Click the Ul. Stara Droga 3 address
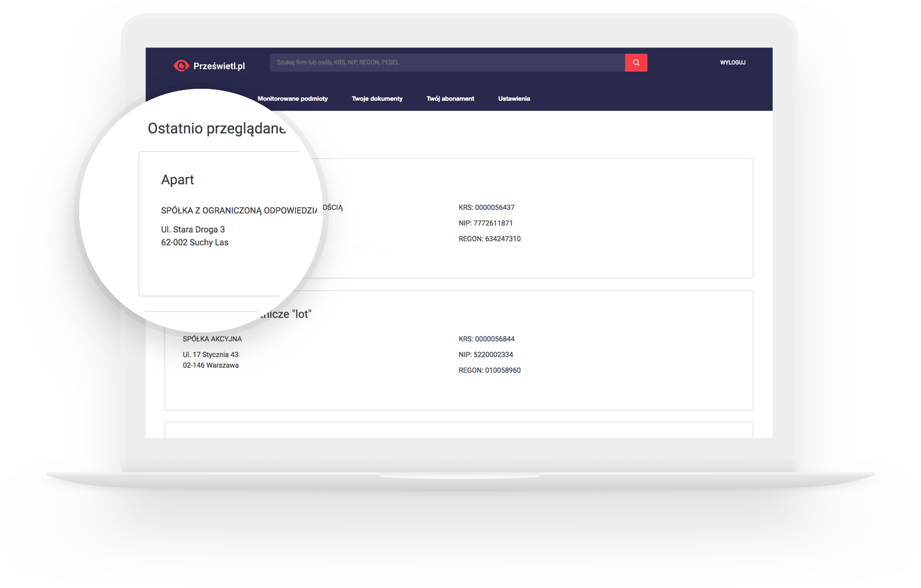The image size is (921, 588). click(193, 229)
